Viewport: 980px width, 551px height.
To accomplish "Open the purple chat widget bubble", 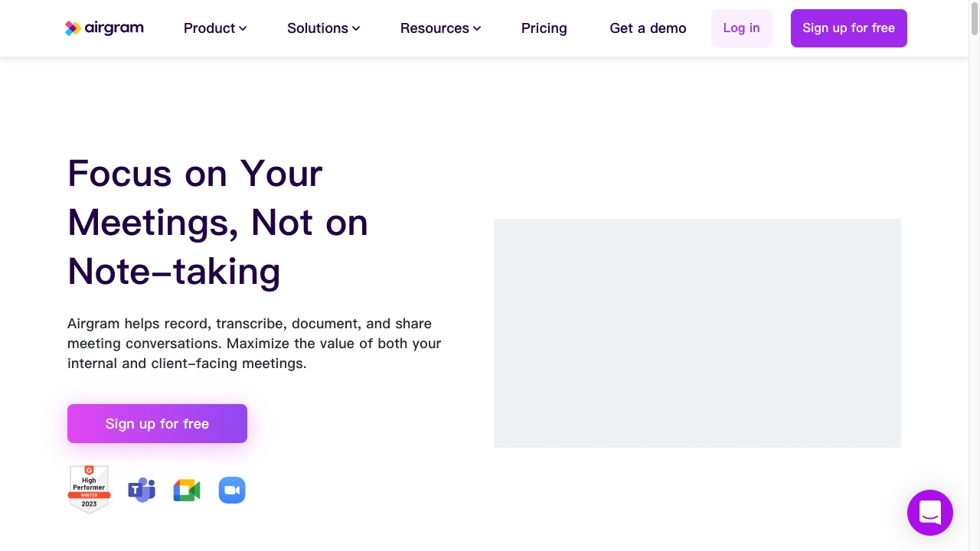I will coord(929,513).
